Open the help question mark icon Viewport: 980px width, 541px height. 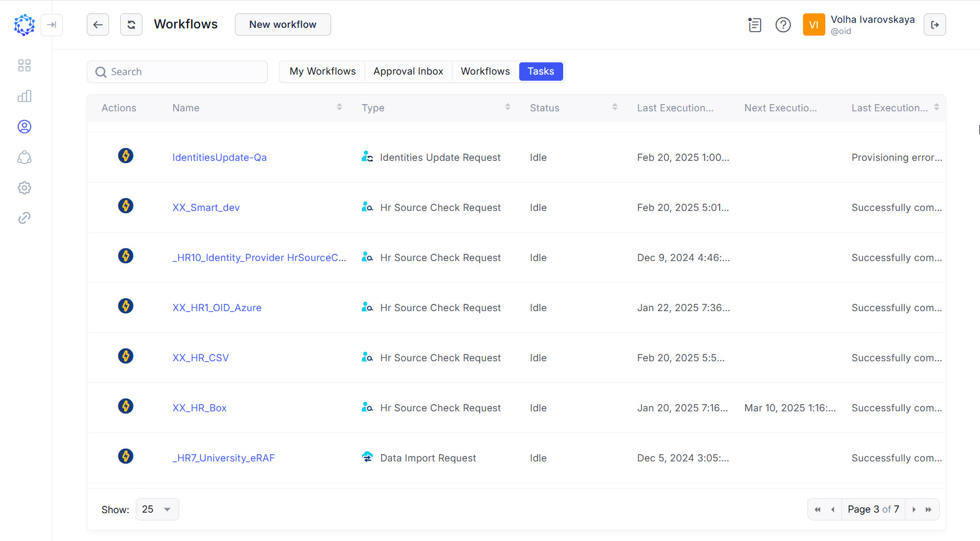(x=783, y=25)
